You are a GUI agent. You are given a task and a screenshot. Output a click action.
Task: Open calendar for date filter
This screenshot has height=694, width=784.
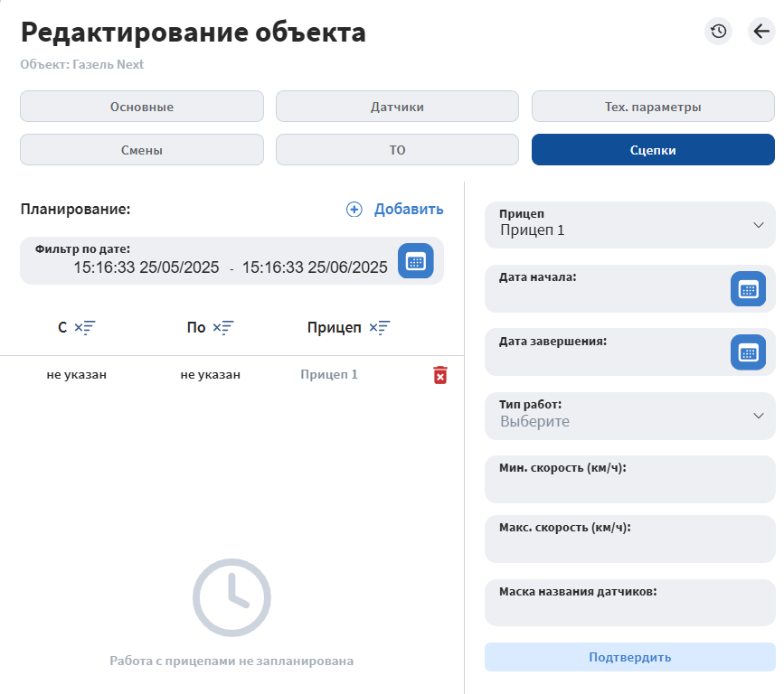pos(415,261)
